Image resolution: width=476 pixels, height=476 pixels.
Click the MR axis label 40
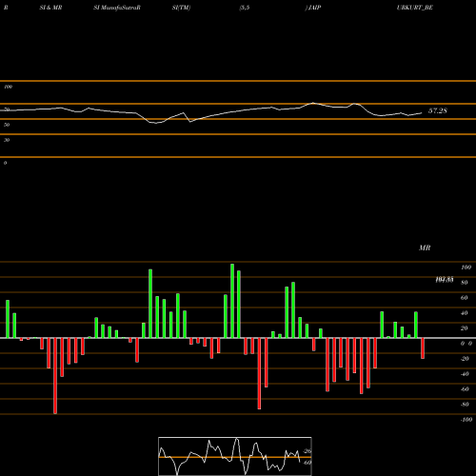[465, 313]
